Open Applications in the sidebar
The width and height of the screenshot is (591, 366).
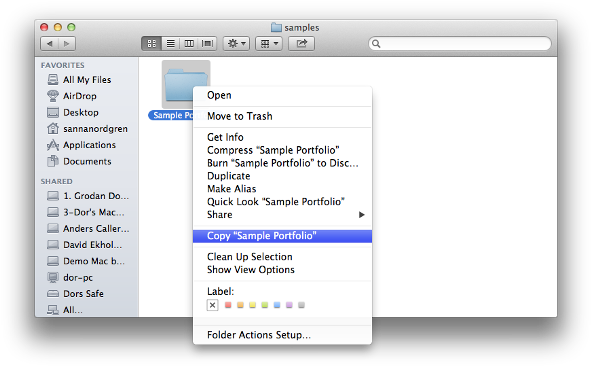pos(81,145)
